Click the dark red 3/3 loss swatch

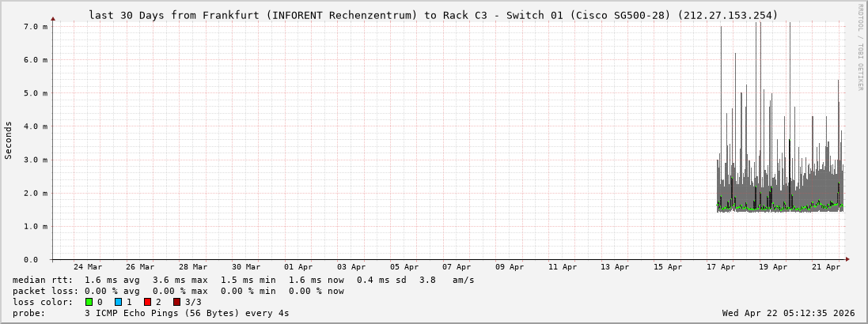point(176,302)
